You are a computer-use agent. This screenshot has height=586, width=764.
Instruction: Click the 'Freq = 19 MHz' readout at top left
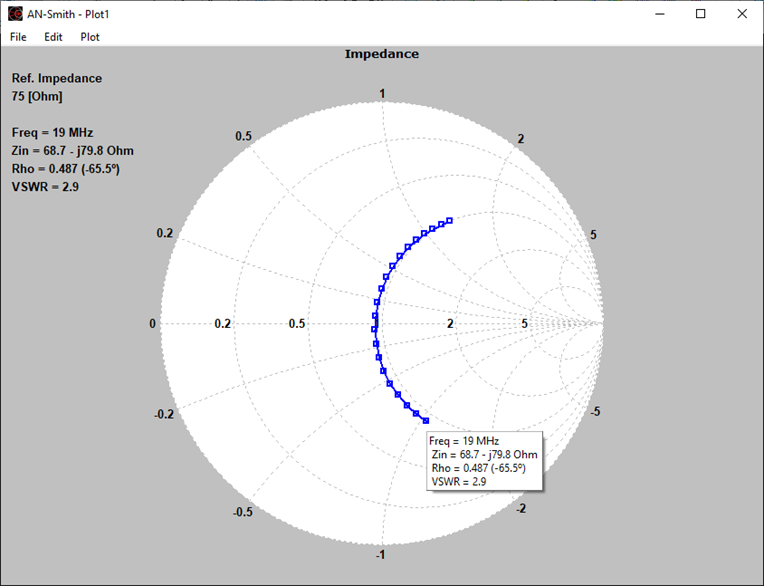pos(52,132)
